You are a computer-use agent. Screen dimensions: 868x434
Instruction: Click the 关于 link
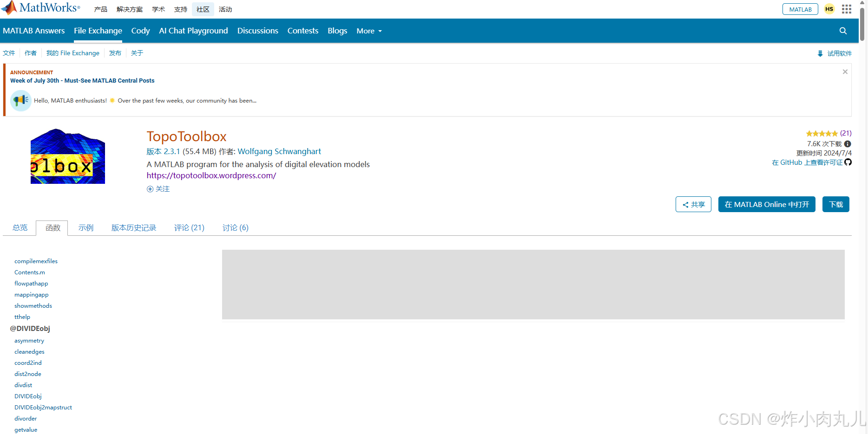(137, 53)
